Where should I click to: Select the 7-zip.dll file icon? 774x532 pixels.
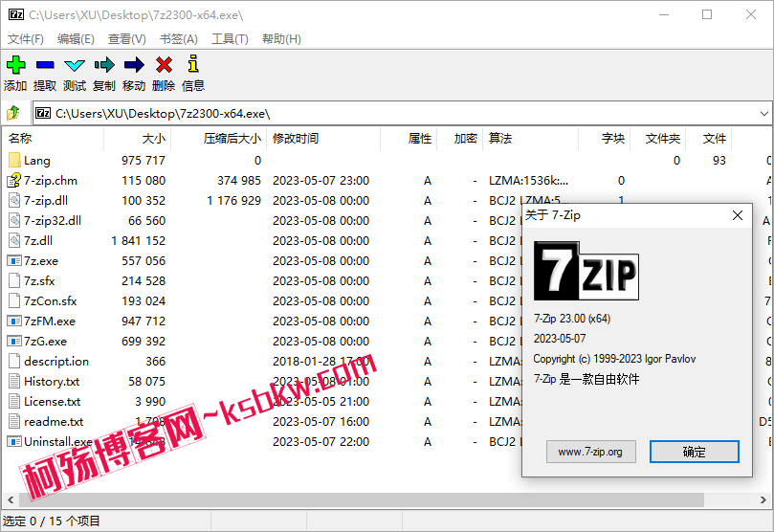(x=14, y=200)
